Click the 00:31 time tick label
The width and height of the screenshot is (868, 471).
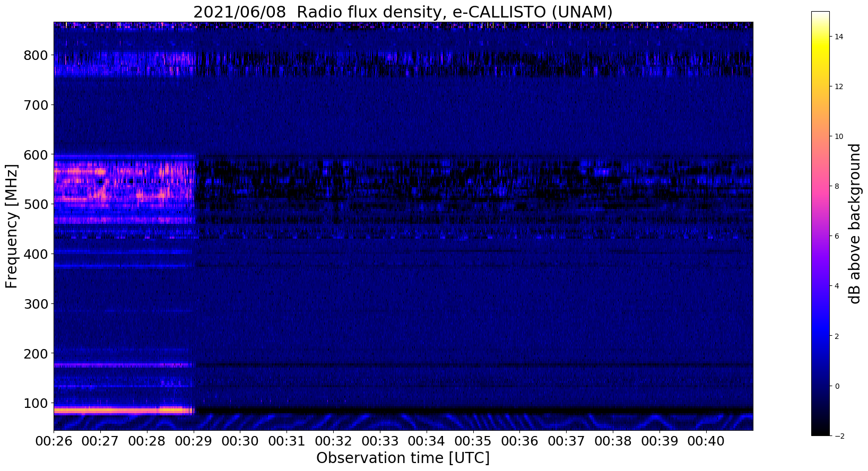287,441
